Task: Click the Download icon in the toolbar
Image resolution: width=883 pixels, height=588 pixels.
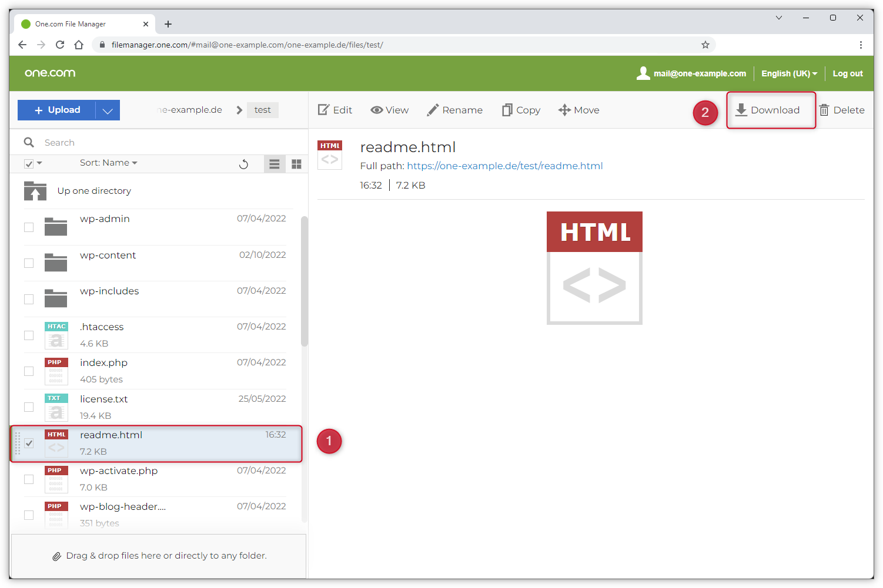Action: (x=741, y=110)
